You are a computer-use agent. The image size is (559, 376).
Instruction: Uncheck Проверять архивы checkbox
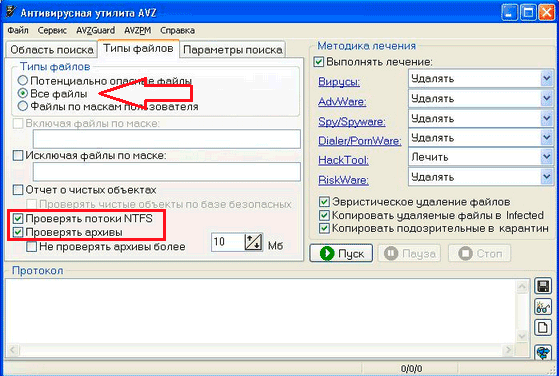coord(18,232)
